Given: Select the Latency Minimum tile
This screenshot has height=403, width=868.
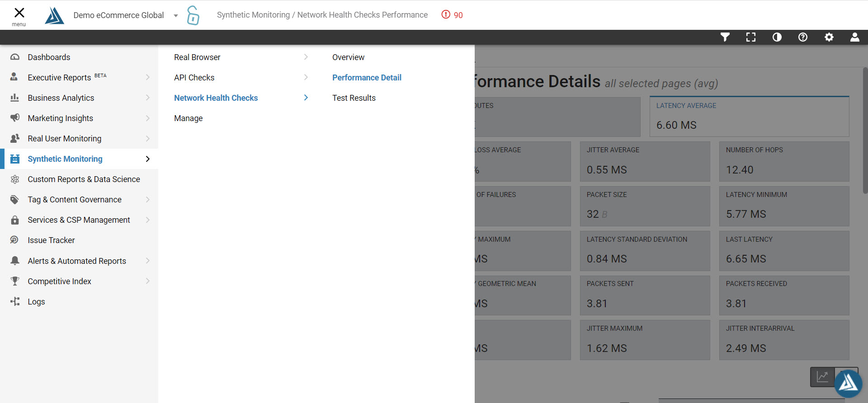Looking at the screenshot, I should pyautogui.click(x=784, y=206).
